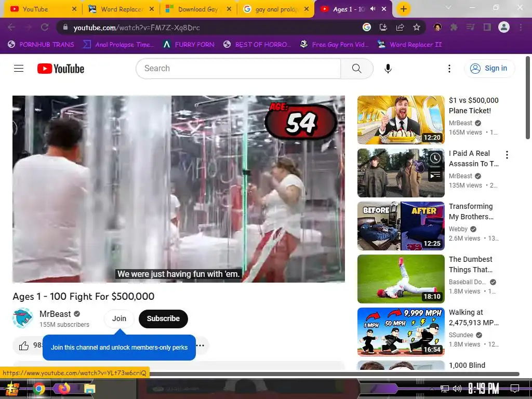532x399 pixels.
Task: Open the MrBeast channel avatar under the video
Action: tap(23, 318)
